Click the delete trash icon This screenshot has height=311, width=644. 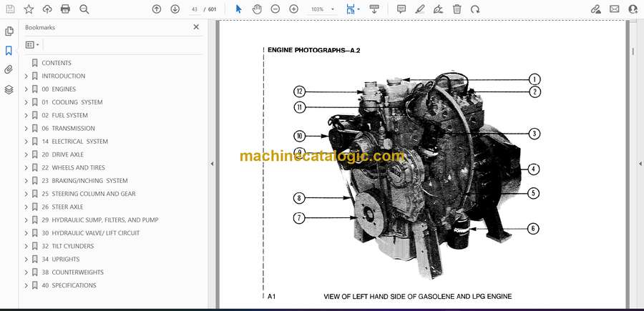point(457,9)
